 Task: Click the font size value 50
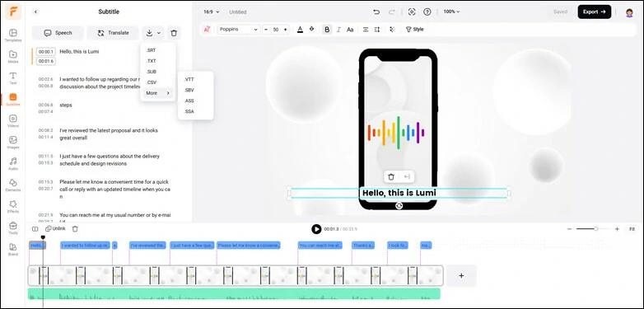tap(276, 29)
